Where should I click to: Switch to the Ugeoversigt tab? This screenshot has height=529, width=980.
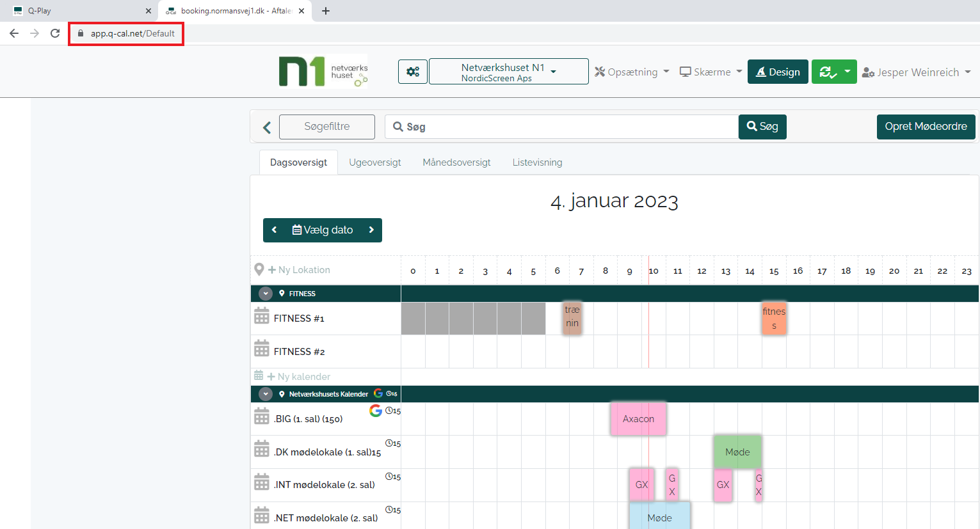tap(375, 162)
